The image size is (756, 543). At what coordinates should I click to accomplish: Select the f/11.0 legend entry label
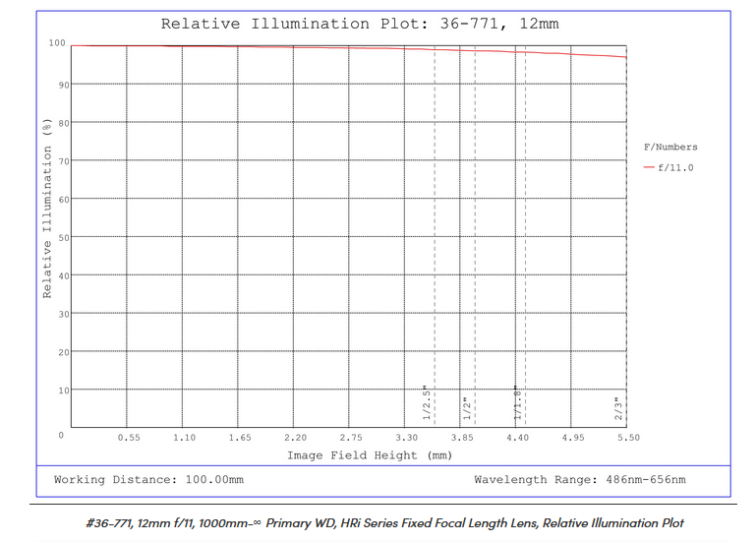pyautogui.click(x=675, y=168)
